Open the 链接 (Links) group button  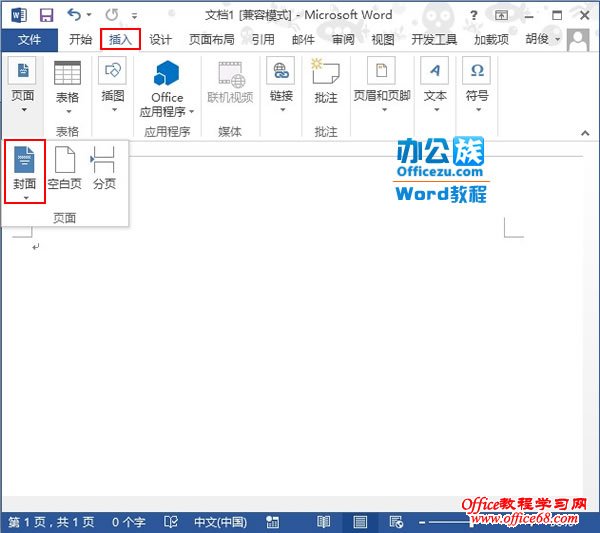281,85
